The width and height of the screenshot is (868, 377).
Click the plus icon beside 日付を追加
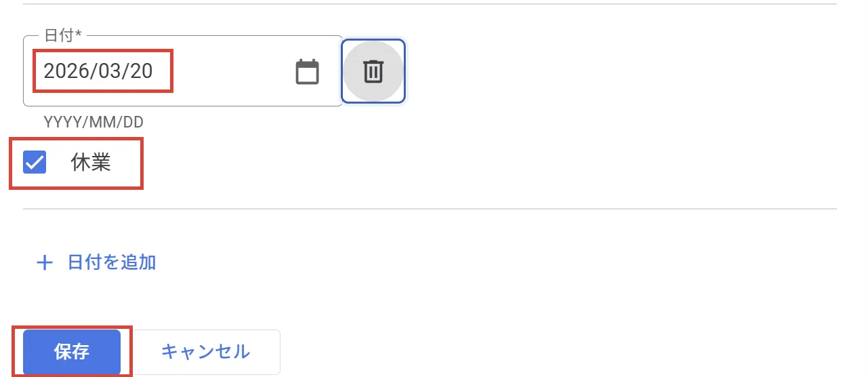(x=44, y=263)
